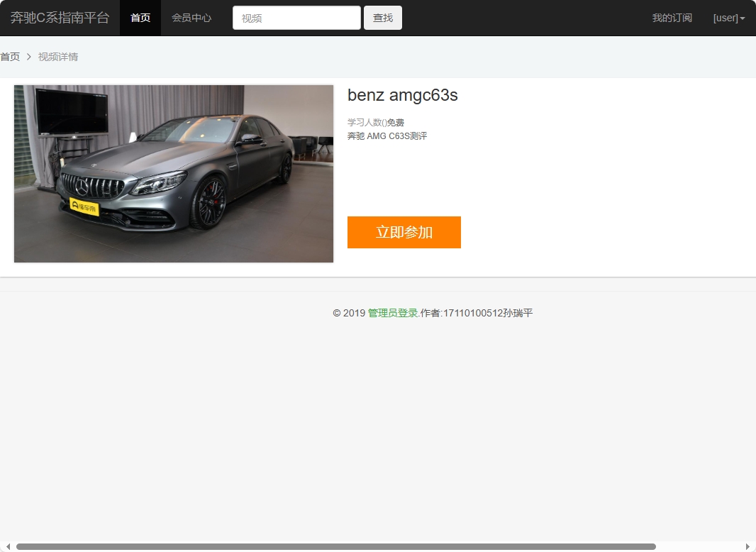Select the 视频详情 breadcrumb text

58,57
